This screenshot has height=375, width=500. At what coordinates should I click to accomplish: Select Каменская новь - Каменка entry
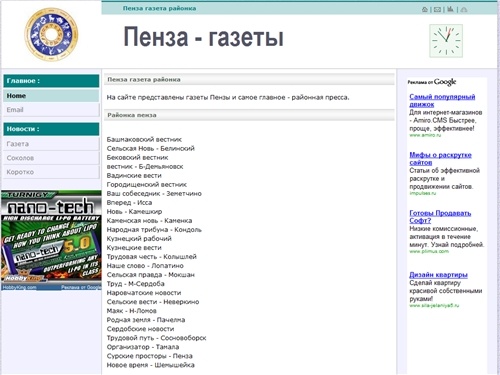click(x=149, y=220)
